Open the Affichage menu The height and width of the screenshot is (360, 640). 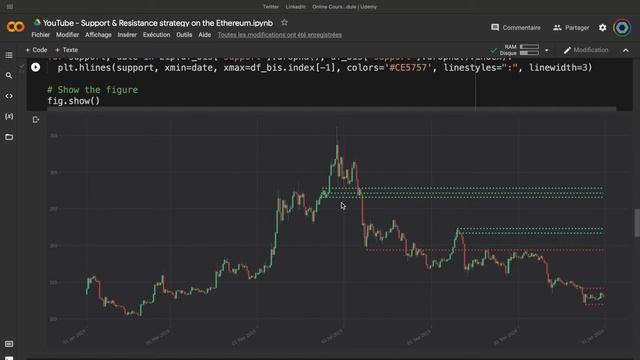click(98, 35)
